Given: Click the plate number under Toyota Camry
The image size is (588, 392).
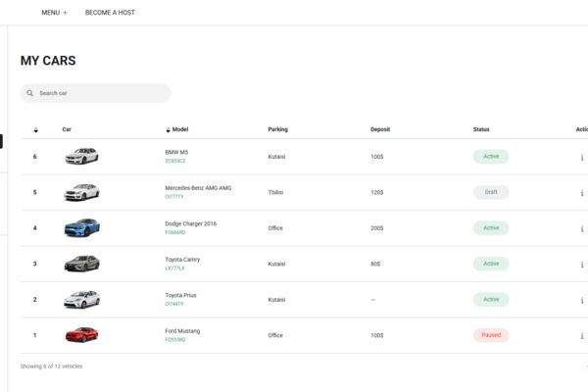Looking at the screenshot, I should pyautogui.click(x=174, y=269).
